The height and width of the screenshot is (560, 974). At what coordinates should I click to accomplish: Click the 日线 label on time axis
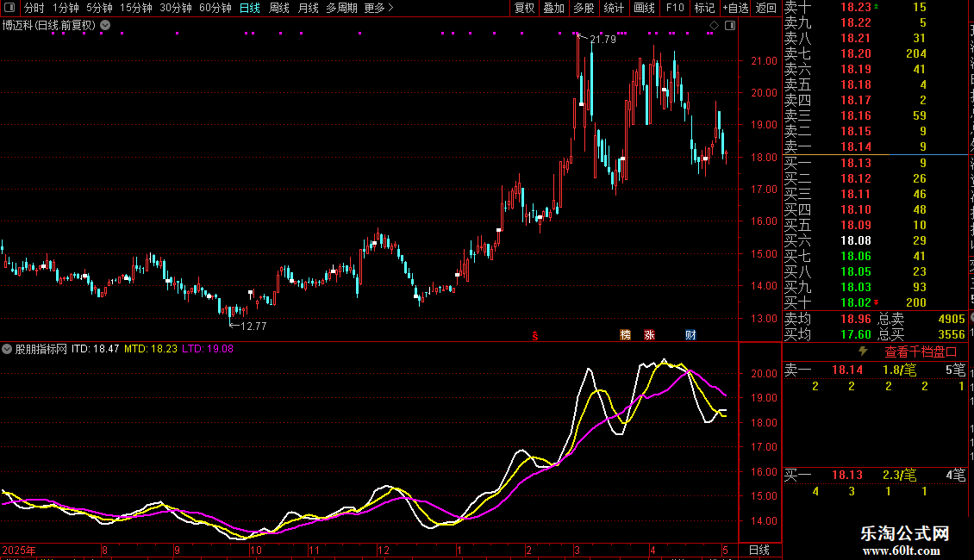[759, 550]
